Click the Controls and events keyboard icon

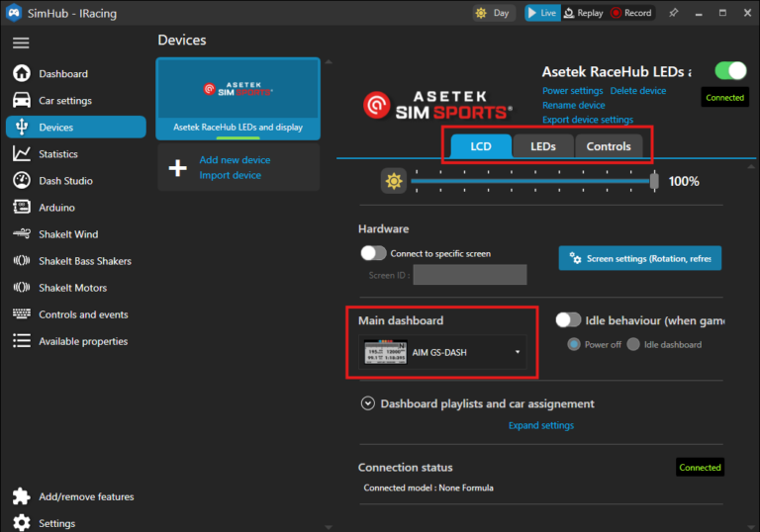pos(22,314)
